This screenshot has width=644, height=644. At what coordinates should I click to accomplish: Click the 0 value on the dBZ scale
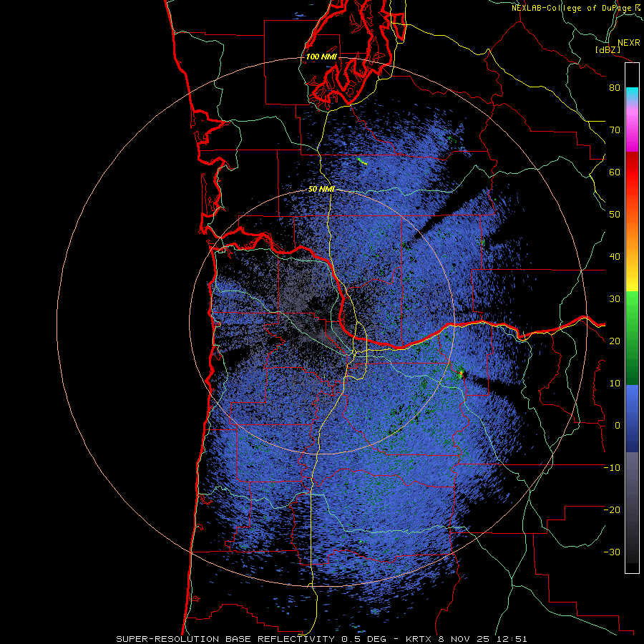pos(618,426)
